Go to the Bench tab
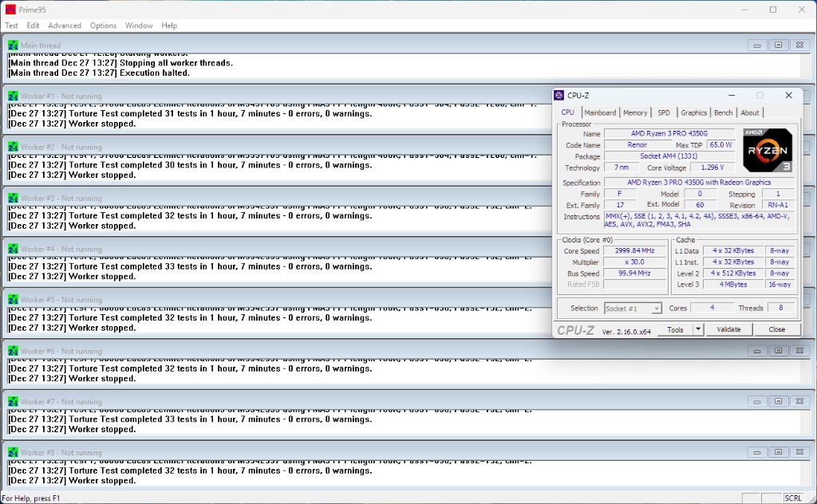817x504 pixels. tap(723, 113)
